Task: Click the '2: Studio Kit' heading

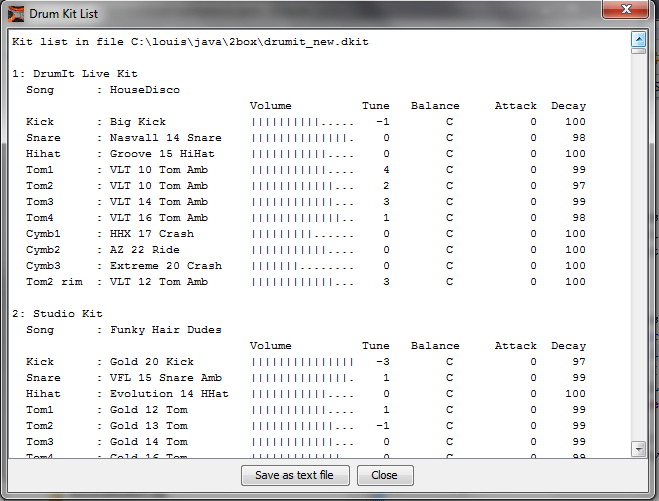Action: [57, 314]
